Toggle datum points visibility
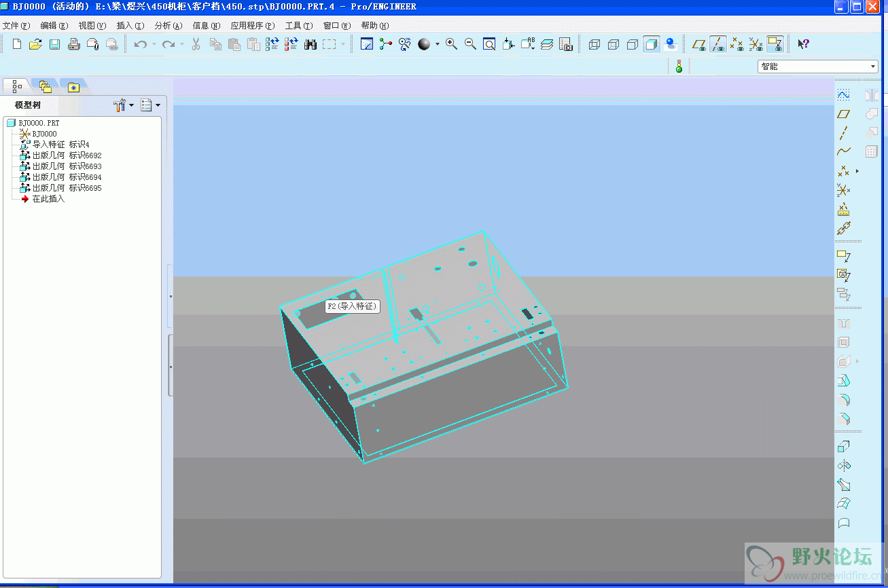This screenshot has width=888, height=588. coord(737,44)
